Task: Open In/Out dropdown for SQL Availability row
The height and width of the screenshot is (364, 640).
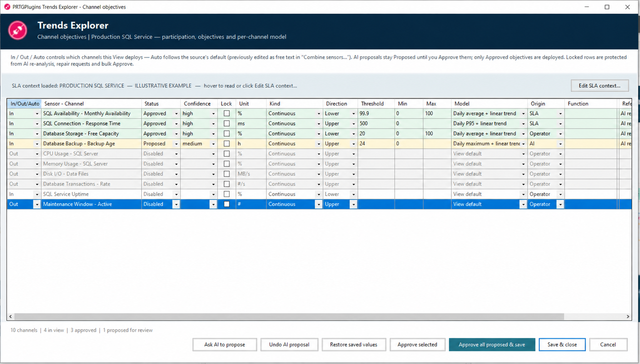Action: click(37, 114)
